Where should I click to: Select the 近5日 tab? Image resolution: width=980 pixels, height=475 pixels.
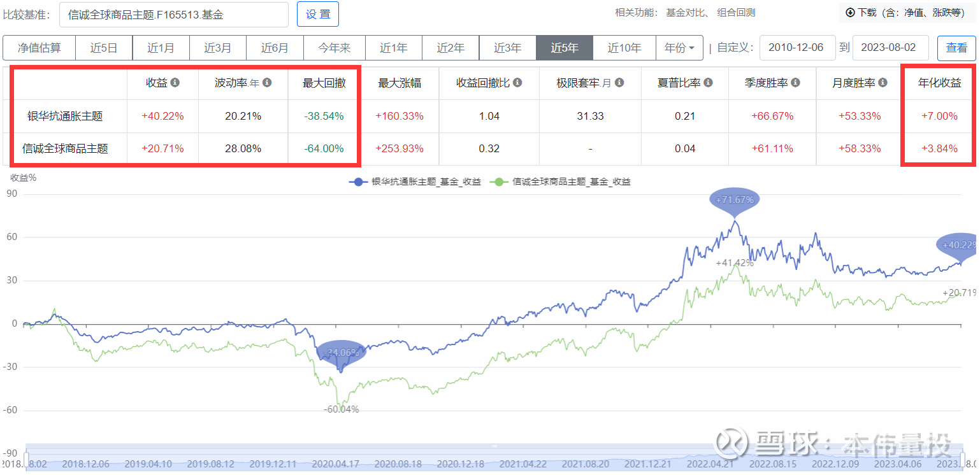tap(104, 48)
